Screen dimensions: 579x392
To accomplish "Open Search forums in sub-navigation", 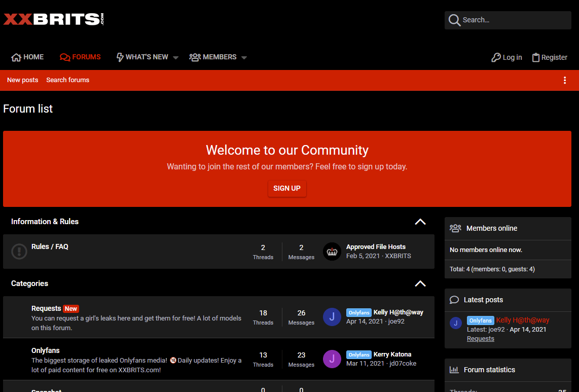I will [x=67, y=80].
